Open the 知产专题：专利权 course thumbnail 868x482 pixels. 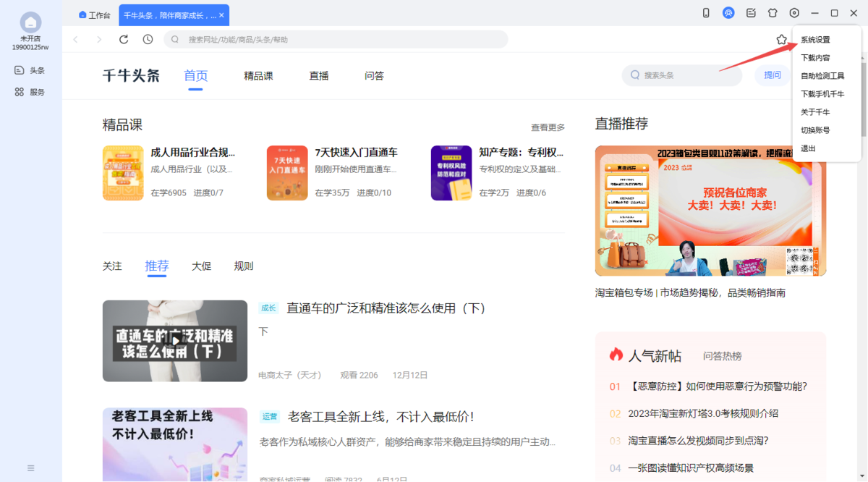451,173
